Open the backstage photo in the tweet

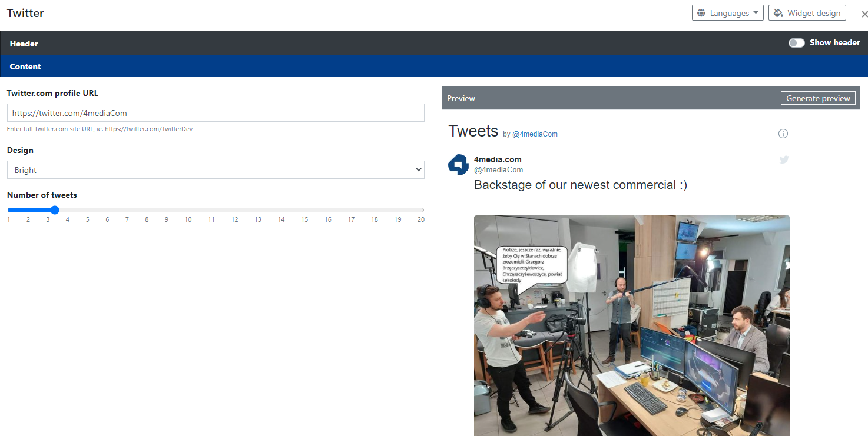631,325
